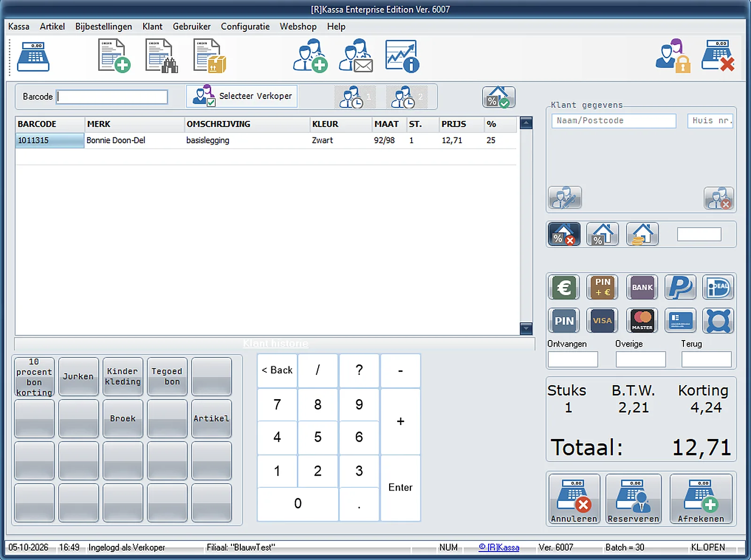
Task: Click the new order document icon
Action: [114, 56]
